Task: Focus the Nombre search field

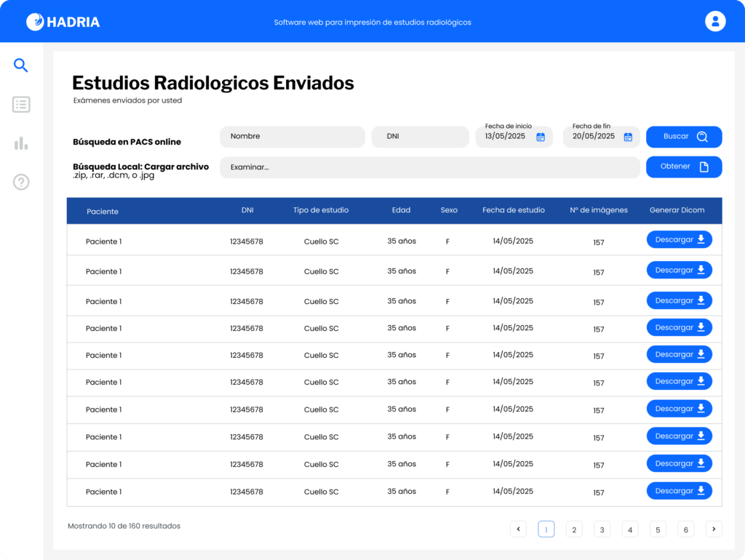Action: click(292, 137)
